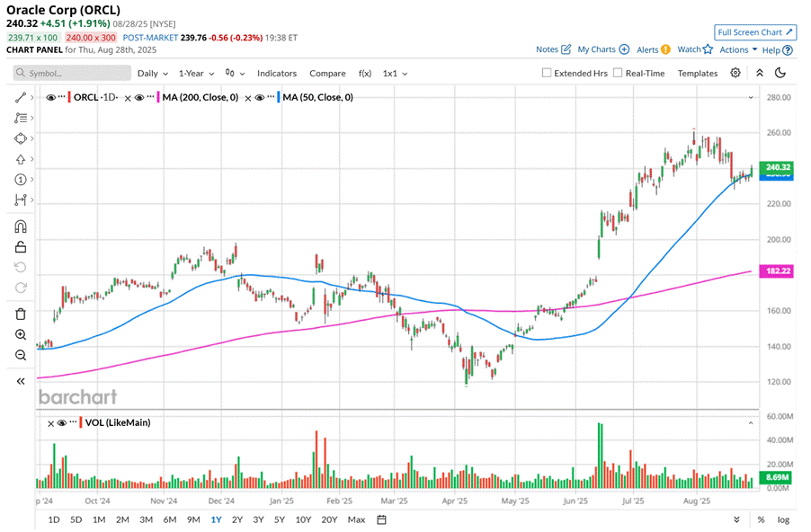The height and width of the screenshot is (532, 811).
Task: Open chart settings gear icon
Action: point(735,73)
